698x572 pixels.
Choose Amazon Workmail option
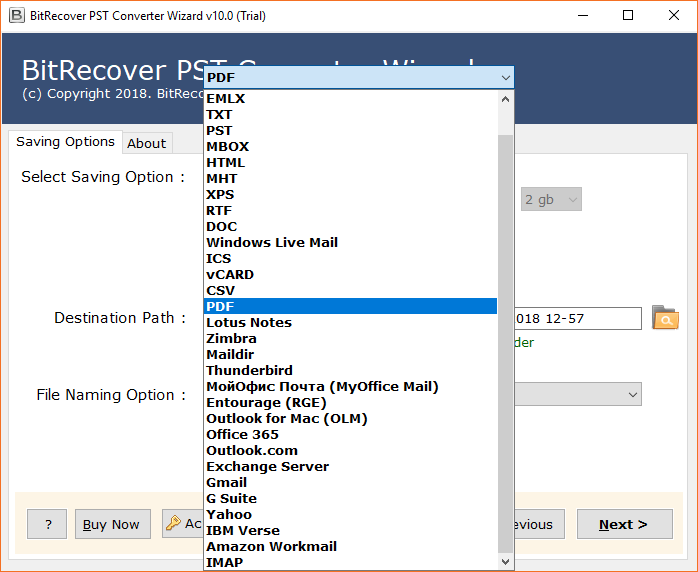pos(350,547)
